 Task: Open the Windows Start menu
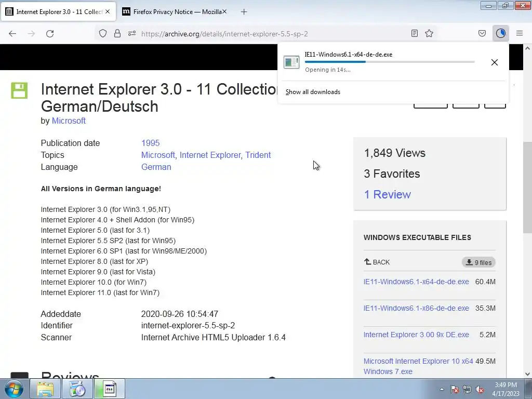(x=14, y=389)
